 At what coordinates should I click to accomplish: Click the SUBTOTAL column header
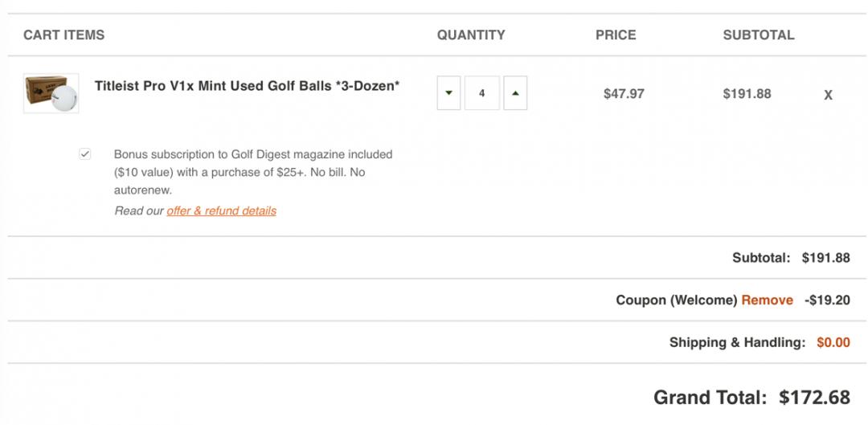(758, 35)
